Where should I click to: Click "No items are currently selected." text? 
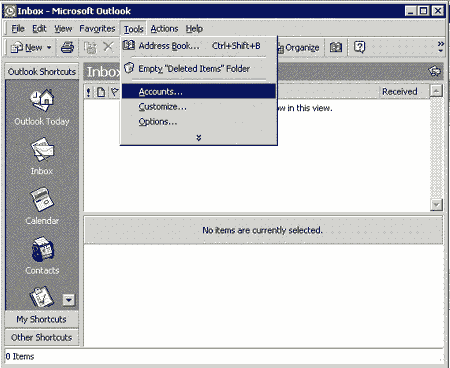click(263, 230)
